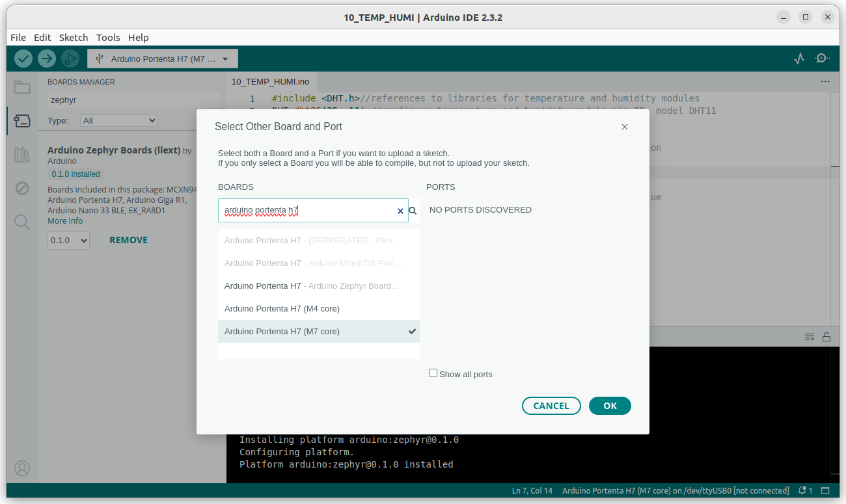Click the Upload arrow button
Viewport: 846px width, 504px height.
(x=47, y=59)
